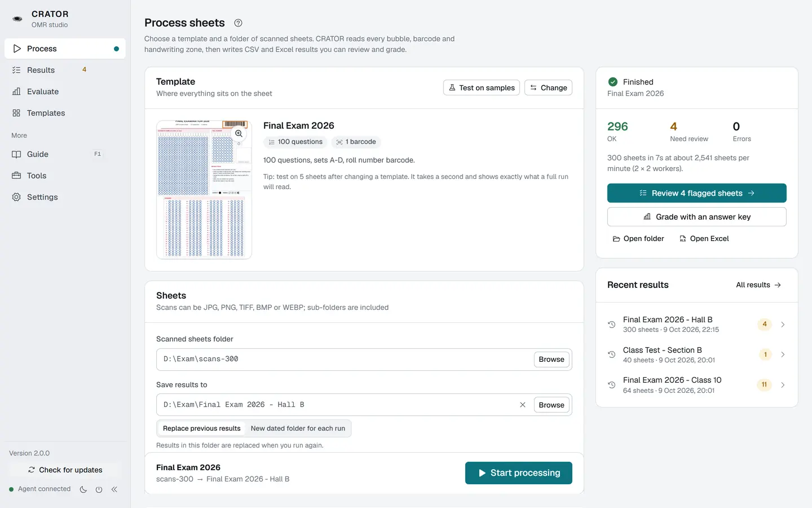Click the teal dot on the Process item

[x=116, y=49]
